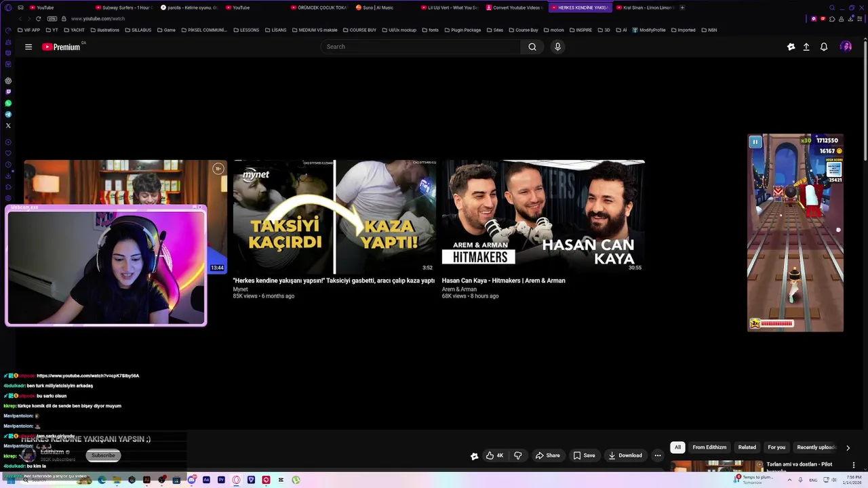The height and width of the screenshot is (488, 868).
Task: Dislike the video with thumbs-down
Action: point(517,455)
